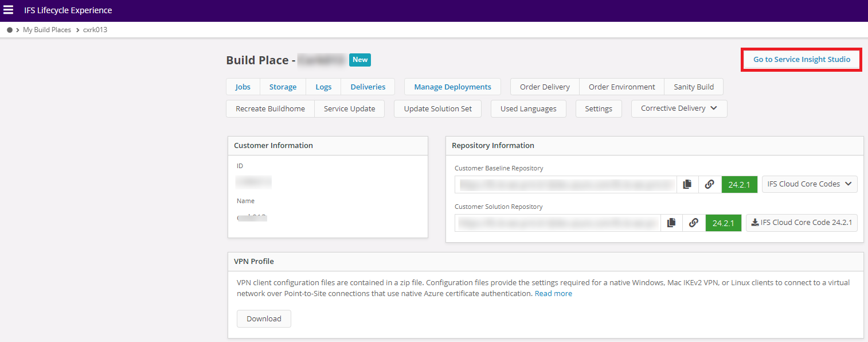Click the VPN Profile heading

pyautogui.click(x=254, y=261)
